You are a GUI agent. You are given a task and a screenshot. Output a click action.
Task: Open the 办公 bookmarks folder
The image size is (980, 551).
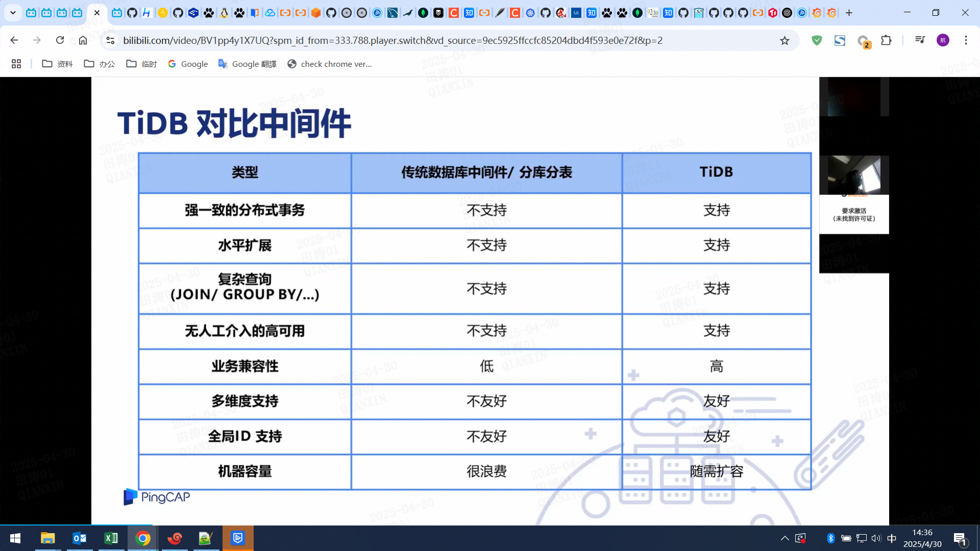point(100,64)
